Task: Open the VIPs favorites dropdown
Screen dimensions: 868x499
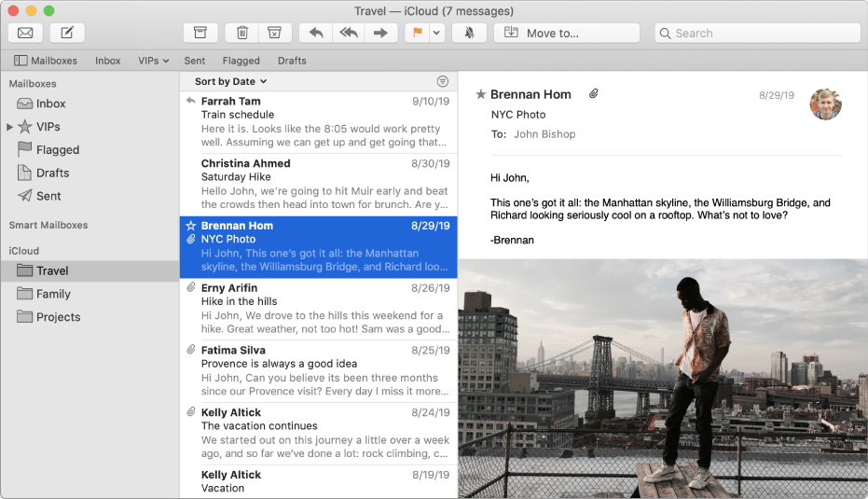Action: click(153, 61)
